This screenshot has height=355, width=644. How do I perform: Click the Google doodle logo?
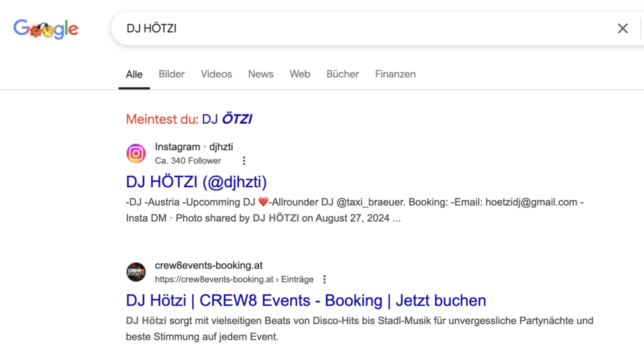(x=46, y=29)
